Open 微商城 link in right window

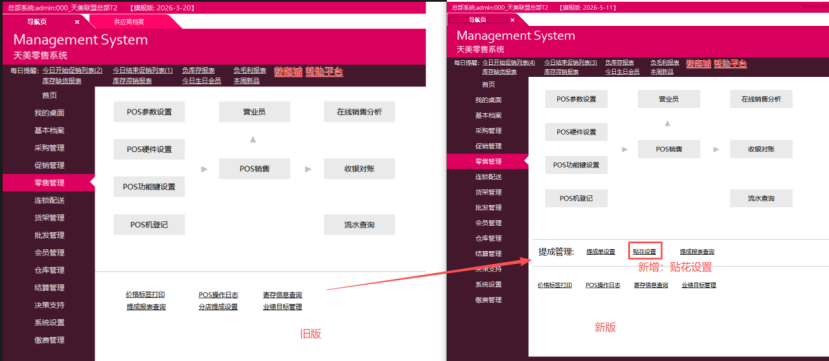click(699, 63)
